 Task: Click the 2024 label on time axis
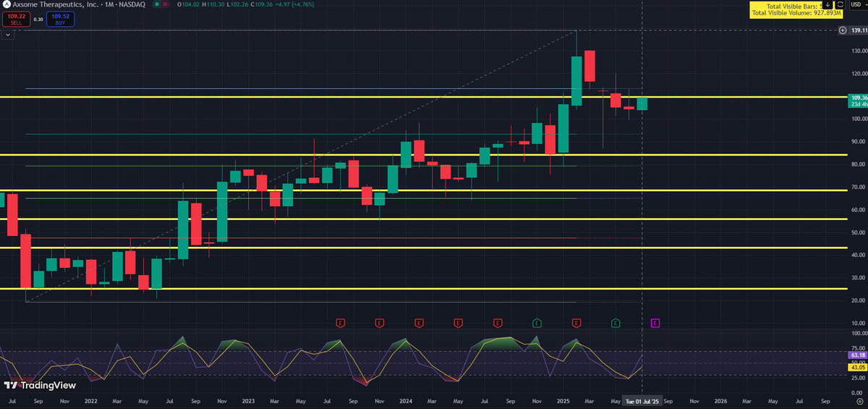[406, 400]
